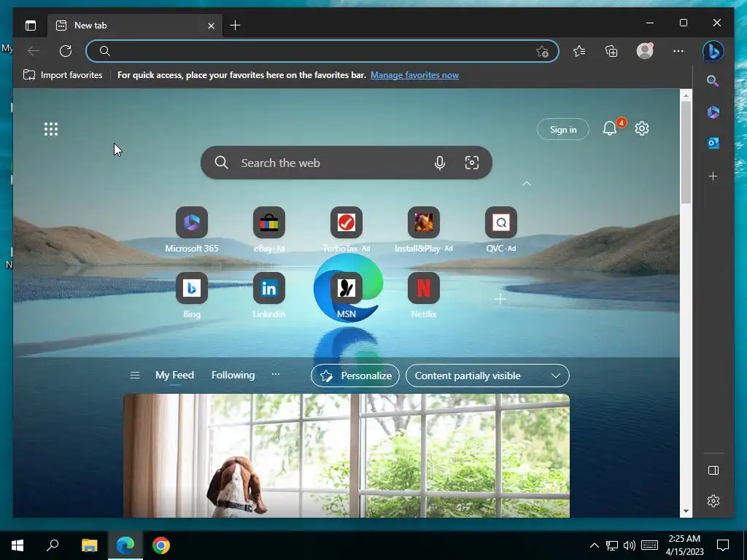
Task: Open app launcher grid icon
Action: coord(51,129)
